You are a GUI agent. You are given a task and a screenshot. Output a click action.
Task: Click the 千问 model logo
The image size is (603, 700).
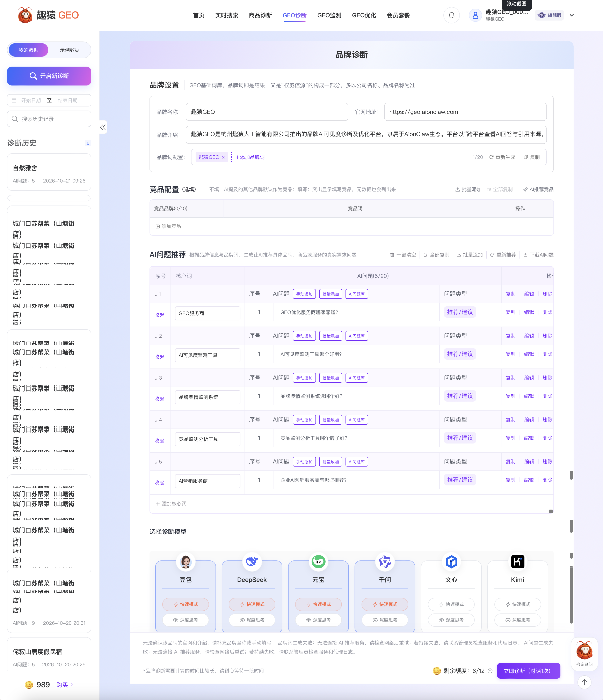click(x=385, y=562)
